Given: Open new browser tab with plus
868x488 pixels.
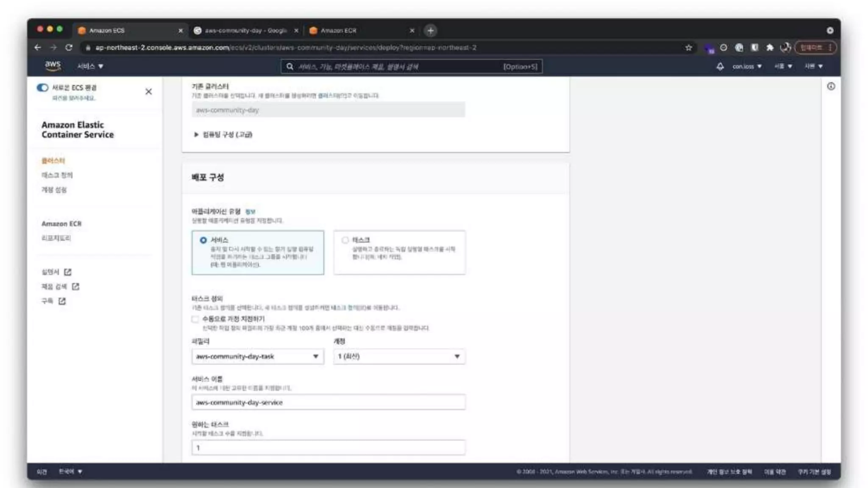Looking at the screenshot, I should [x=430, y=30].
